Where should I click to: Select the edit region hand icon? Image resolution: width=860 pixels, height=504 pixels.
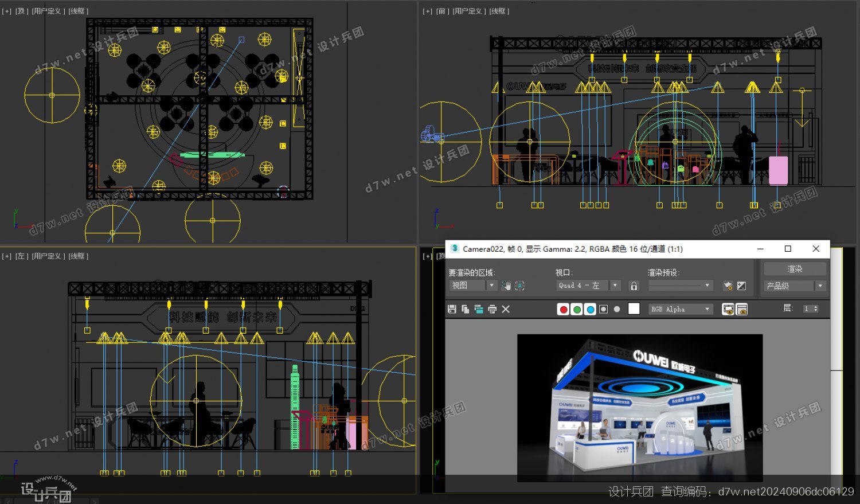pos(506,286)
